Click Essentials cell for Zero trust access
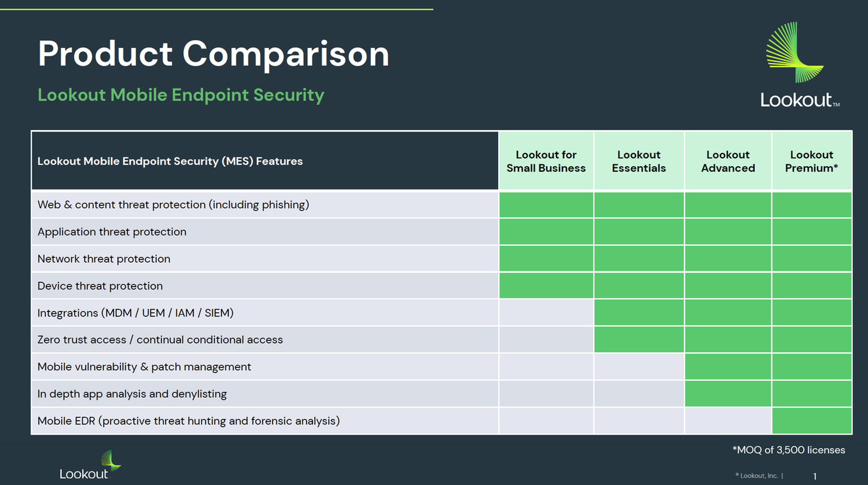This screenshot has width=868, height=485. pyautogui.click(x=639, y=340)
